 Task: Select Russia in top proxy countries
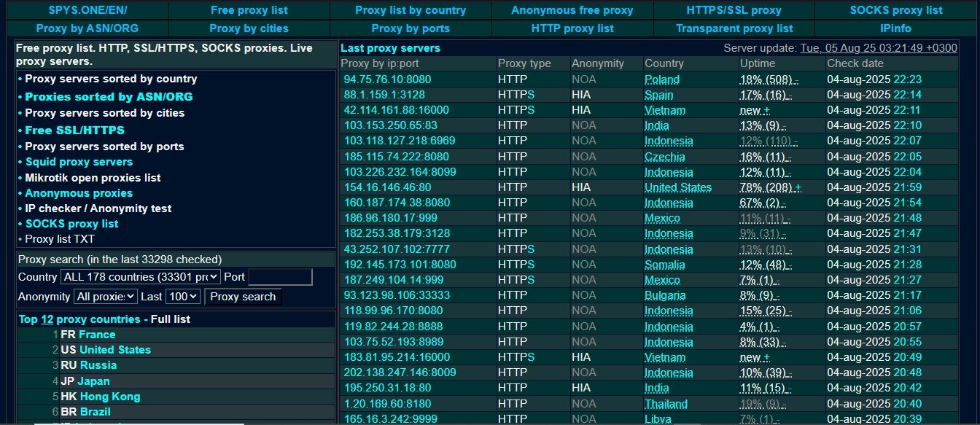click(98, 365)
